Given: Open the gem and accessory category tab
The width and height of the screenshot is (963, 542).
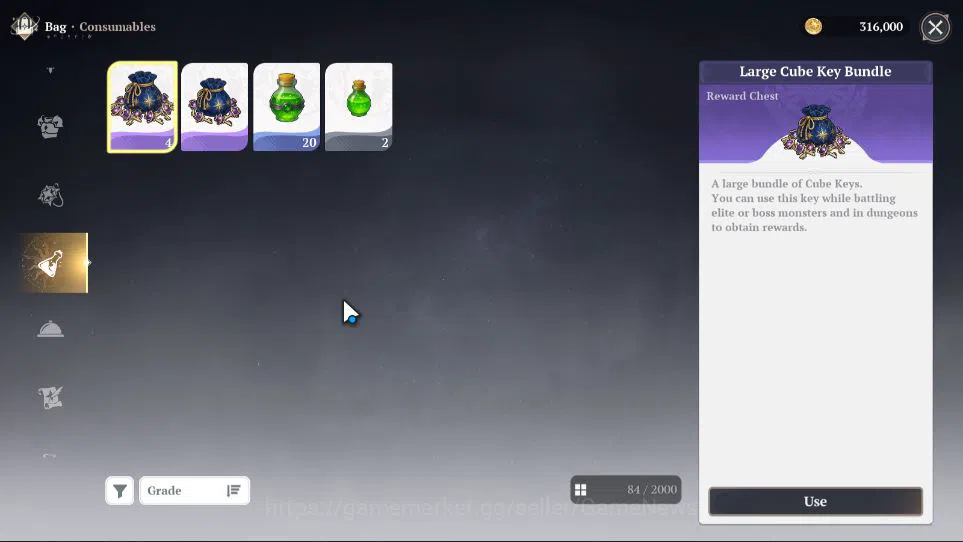Looking at the screenshot, I should 50,195.
